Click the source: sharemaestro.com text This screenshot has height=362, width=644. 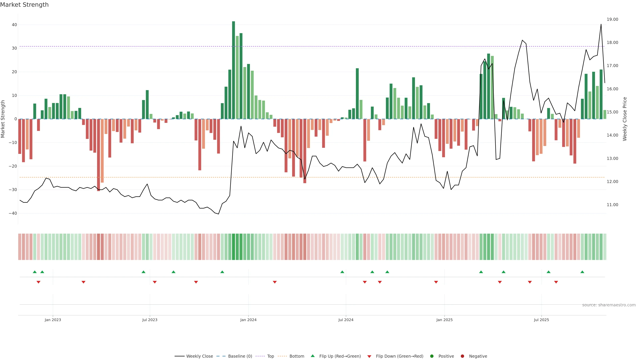(609, 305)
